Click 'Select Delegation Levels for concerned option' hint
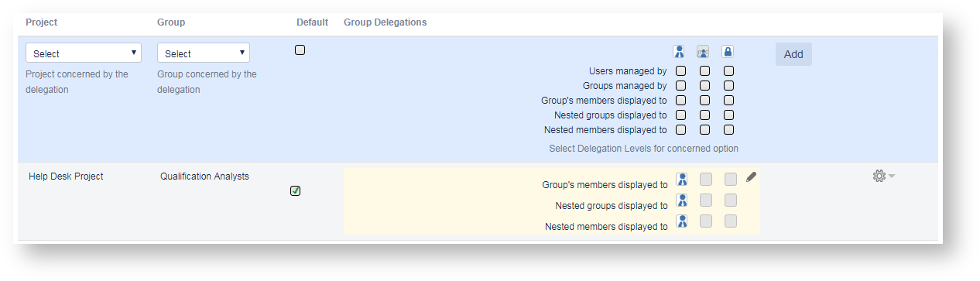The image size is (980, 281). (643, 149)
